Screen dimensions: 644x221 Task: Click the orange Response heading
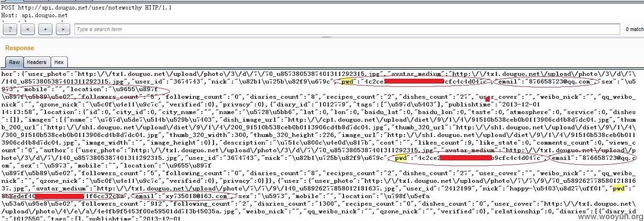pyautogui.click(x=20, y=48)
